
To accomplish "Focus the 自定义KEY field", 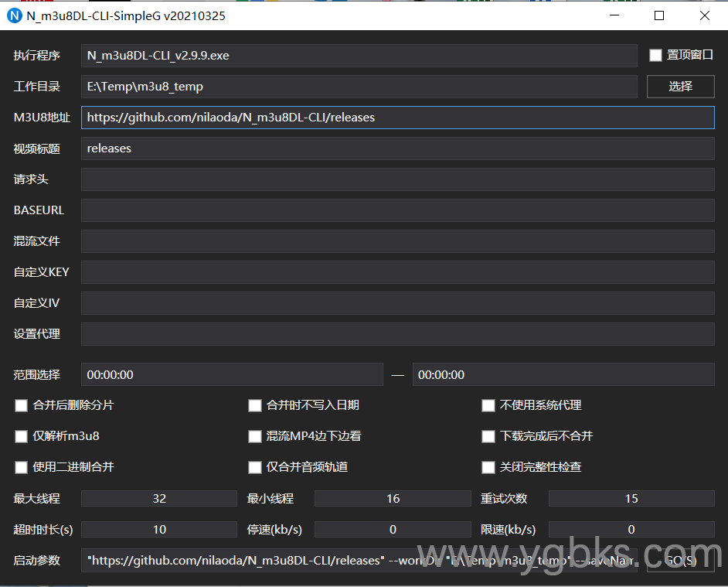I will (398, 272).
